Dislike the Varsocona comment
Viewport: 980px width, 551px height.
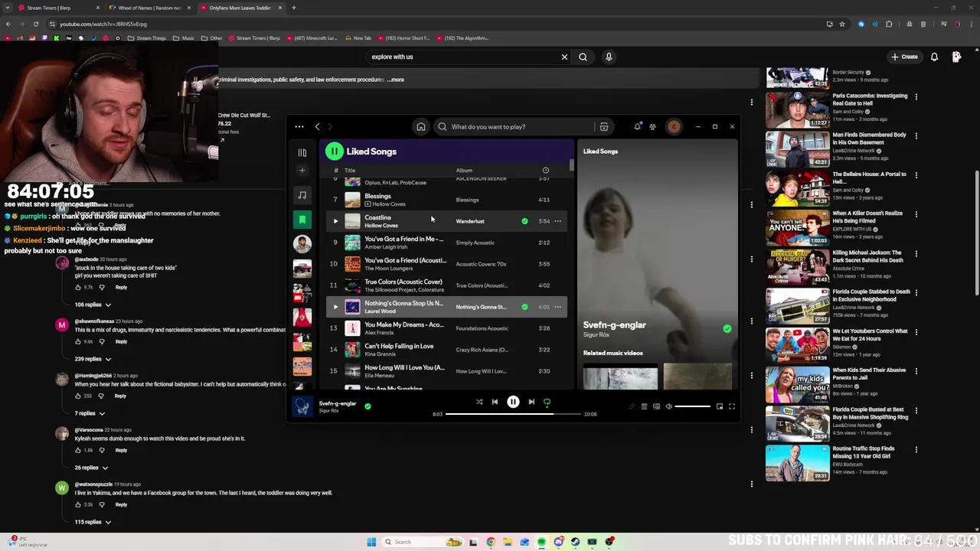pos(102,450)
